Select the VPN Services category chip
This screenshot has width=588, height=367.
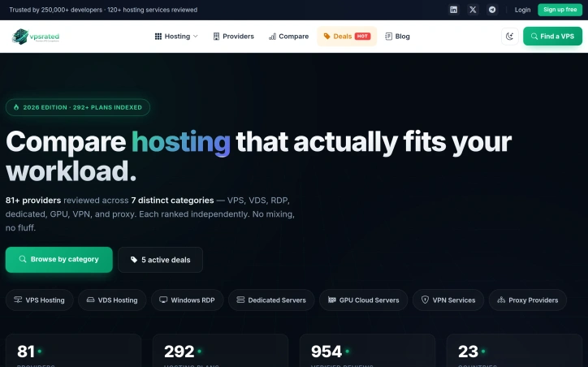point(448,300)
